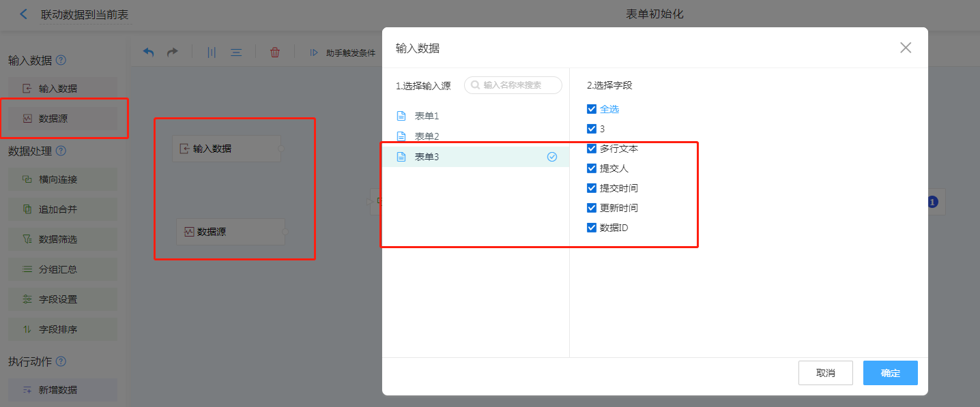The height and width of the screenshot is (407, 980).
Task: Click the vertical align icon in toolbar
Action: click(x=212, y=52)
